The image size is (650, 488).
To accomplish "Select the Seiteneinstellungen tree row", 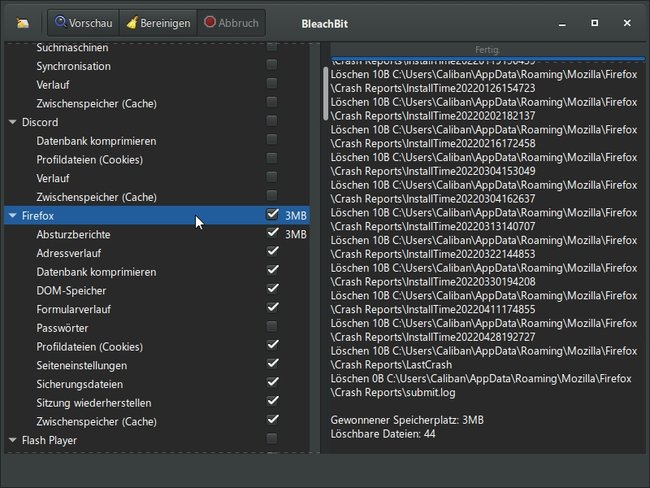I will [x=157, y=366].
